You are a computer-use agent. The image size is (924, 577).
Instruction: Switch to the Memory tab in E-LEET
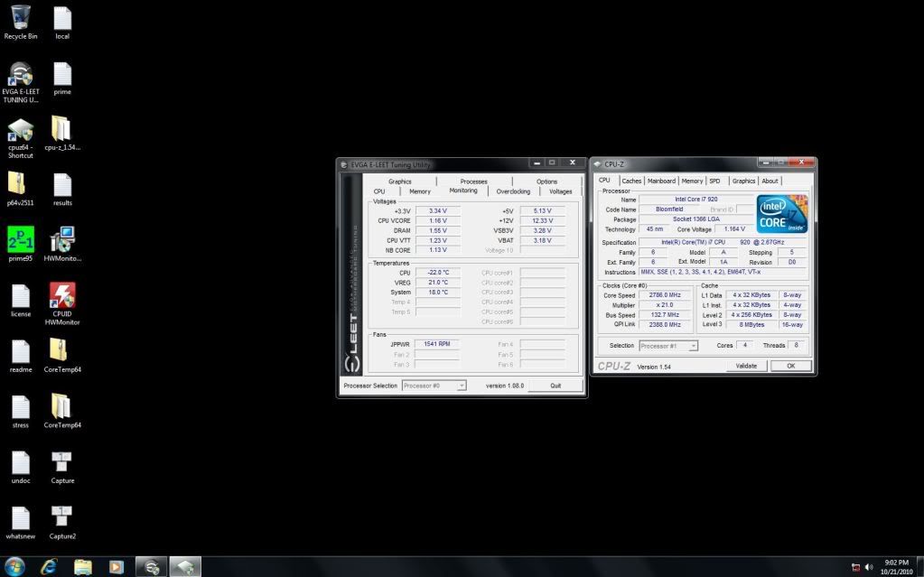420,191
